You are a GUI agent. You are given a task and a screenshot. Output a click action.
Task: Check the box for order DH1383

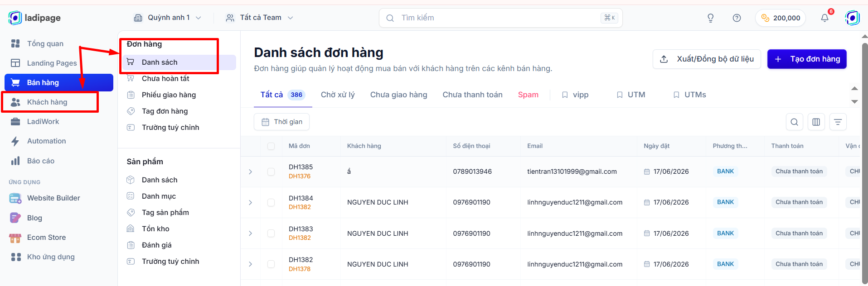tap(271, 233)
